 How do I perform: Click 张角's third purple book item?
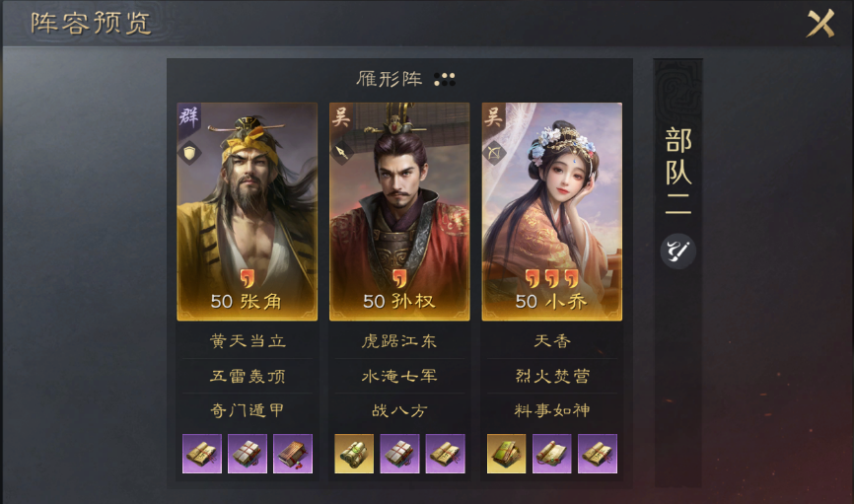293,454
